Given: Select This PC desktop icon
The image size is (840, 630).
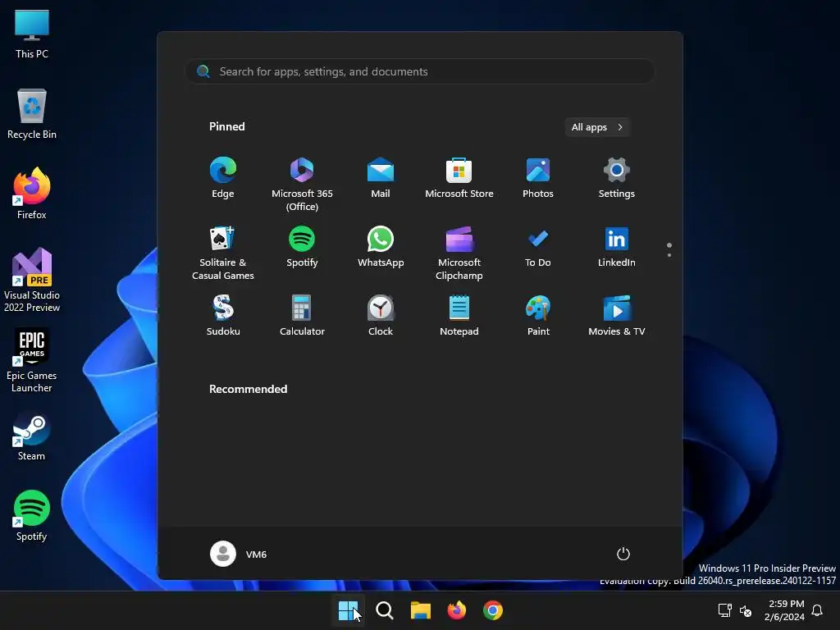Looking at the screenshot, I should [32, 34].
